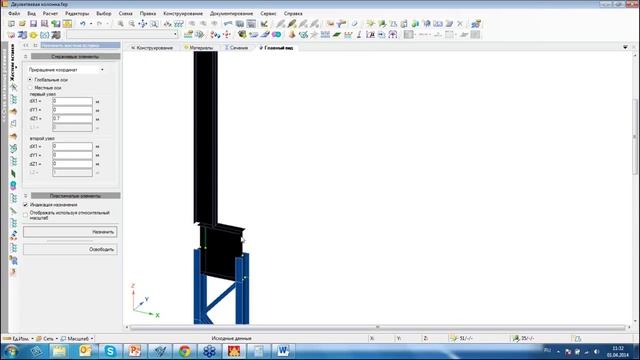
Task: Open the Масштаб dropdown in status bar
Action: tap(77, 338)
